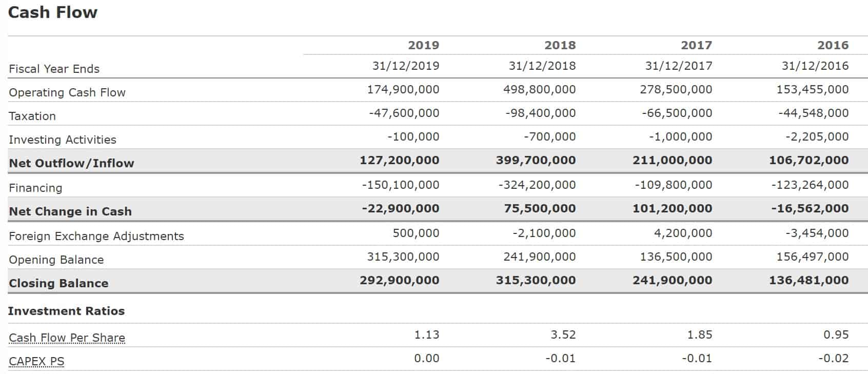
Task: Select cash flow per share value 3.52
Action: pyautogui.click(x=563, y=334)
